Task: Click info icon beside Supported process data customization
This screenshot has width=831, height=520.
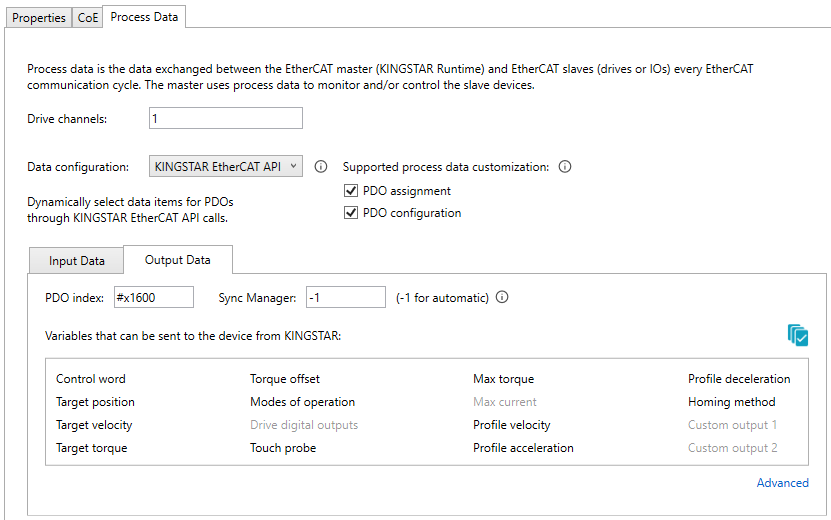Action: [x=565, y=167]
